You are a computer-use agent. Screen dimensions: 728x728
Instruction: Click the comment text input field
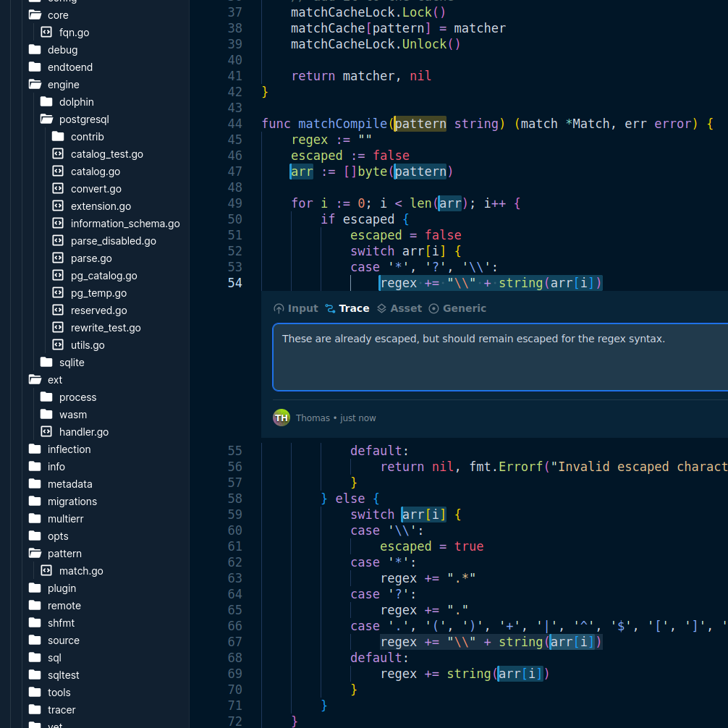coord(499,357)
